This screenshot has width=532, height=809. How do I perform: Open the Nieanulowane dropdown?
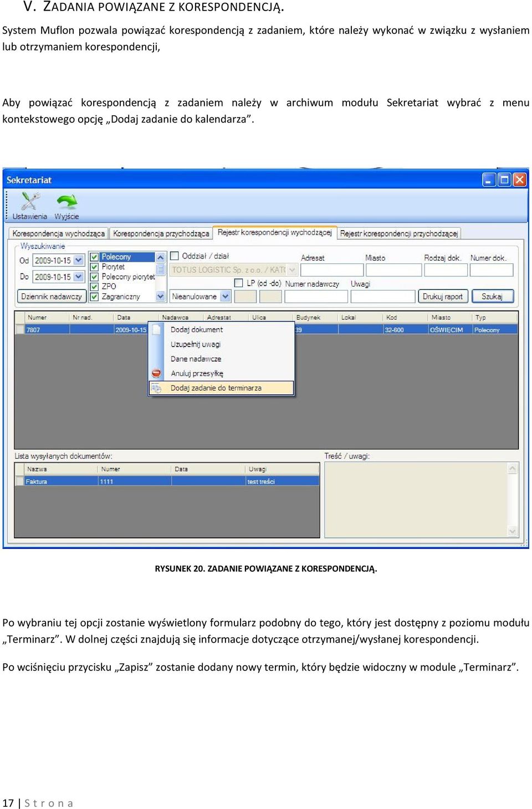coord(225,296)
